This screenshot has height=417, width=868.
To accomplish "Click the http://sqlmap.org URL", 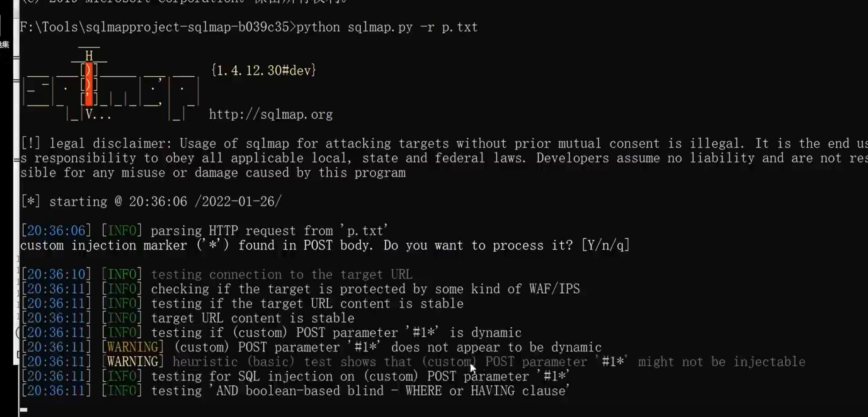I will click(x=271, y=115).
